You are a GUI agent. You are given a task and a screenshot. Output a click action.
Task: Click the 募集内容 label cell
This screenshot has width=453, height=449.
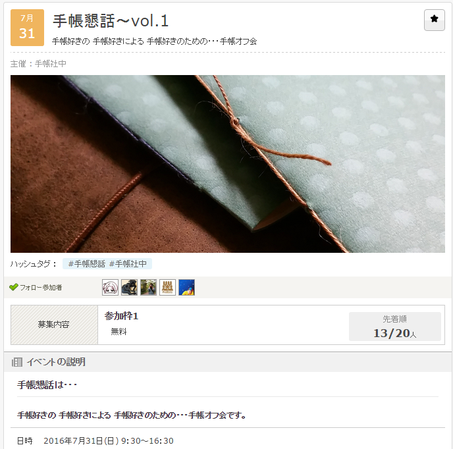click(54, 325)
